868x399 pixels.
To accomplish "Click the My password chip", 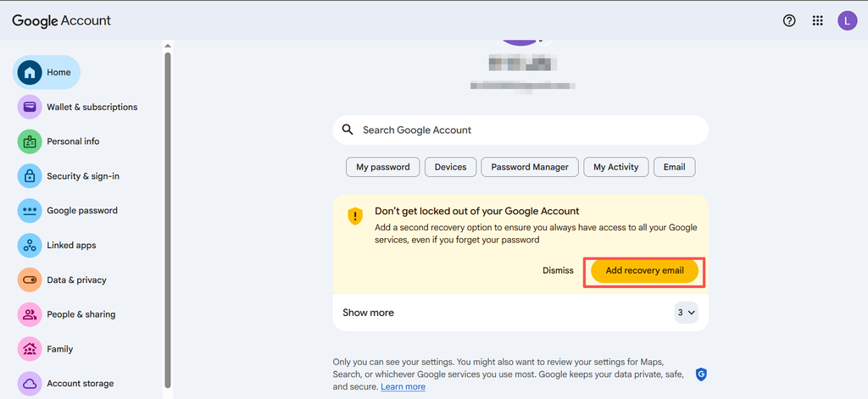I will 383,167.
